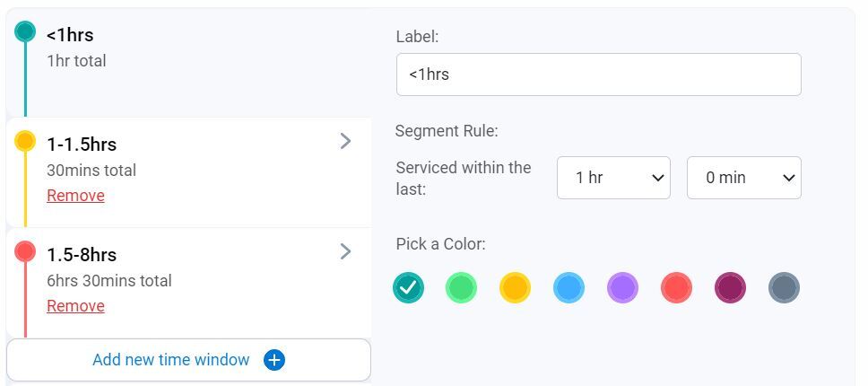868x386 pixels.
Task: Expand the 1.5-8hrs segment chevron
Action: coord(345,251)
